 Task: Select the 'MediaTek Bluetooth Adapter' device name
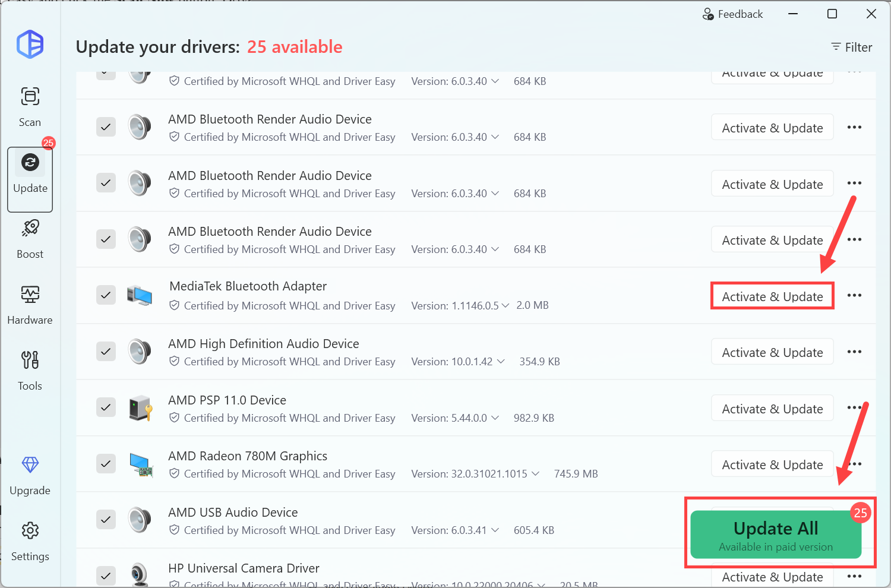(x=248, y=286)
